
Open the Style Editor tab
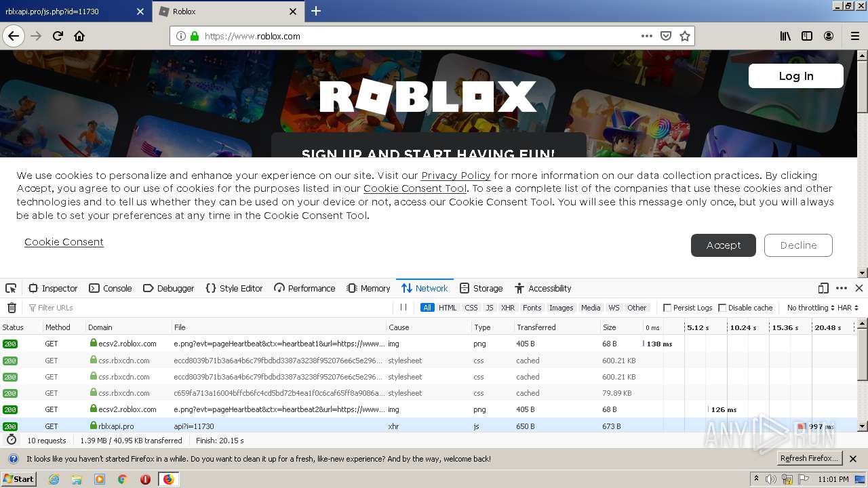coord(234,288)
